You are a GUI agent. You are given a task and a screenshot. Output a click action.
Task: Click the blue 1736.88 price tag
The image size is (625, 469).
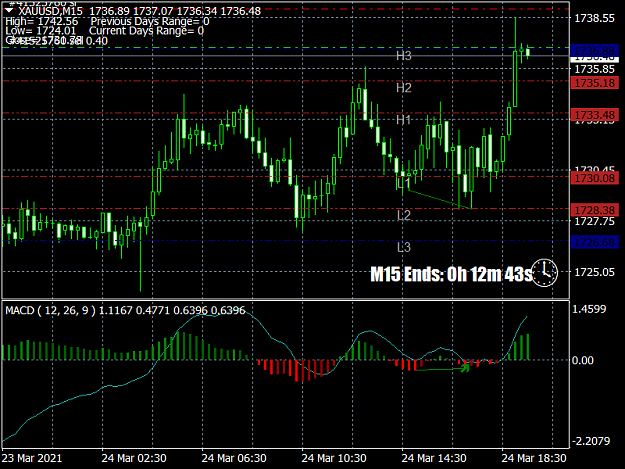pyautogui.click(x=594, y=51)
